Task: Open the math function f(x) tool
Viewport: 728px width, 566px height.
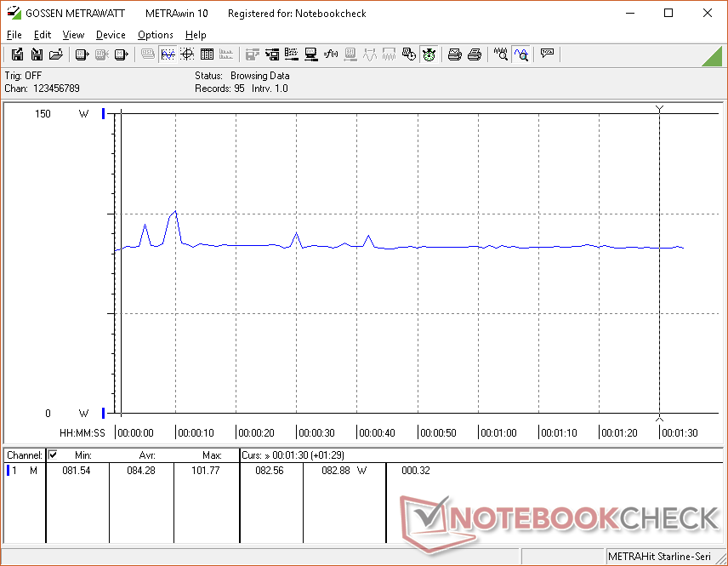Action: 331,54
